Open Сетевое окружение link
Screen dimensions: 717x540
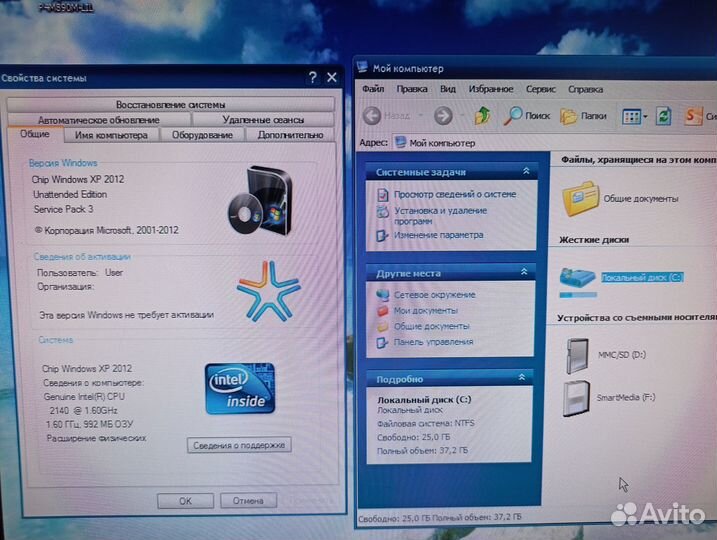[435, 295]
